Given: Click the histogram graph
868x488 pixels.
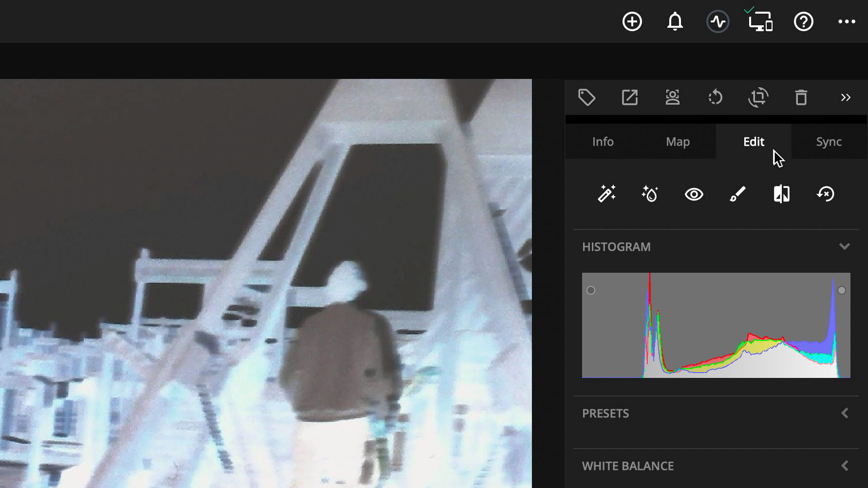Looking at the screenshot, I should tap(716, 325).
